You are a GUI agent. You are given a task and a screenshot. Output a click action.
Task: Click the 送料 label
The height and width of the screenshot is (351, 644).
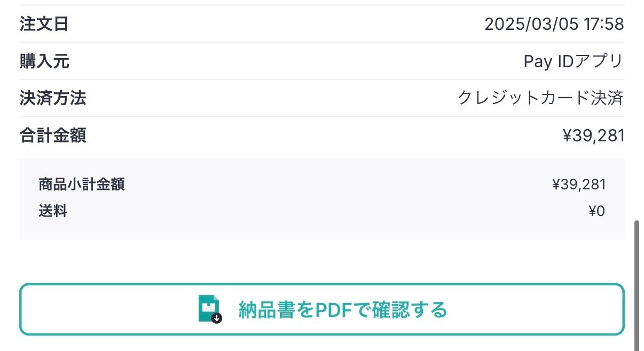[53, 211]
